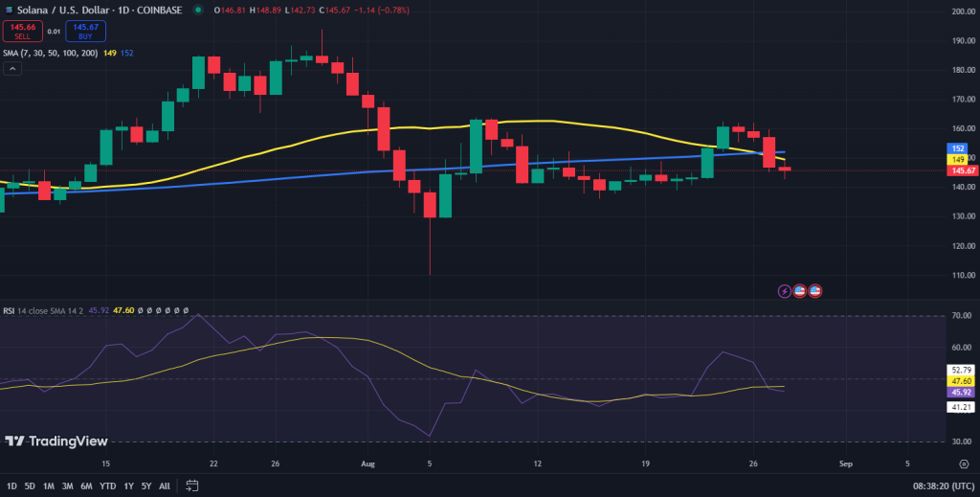Open the second US flag economic event
Screen dimensions: 980x497
(814, 291)
